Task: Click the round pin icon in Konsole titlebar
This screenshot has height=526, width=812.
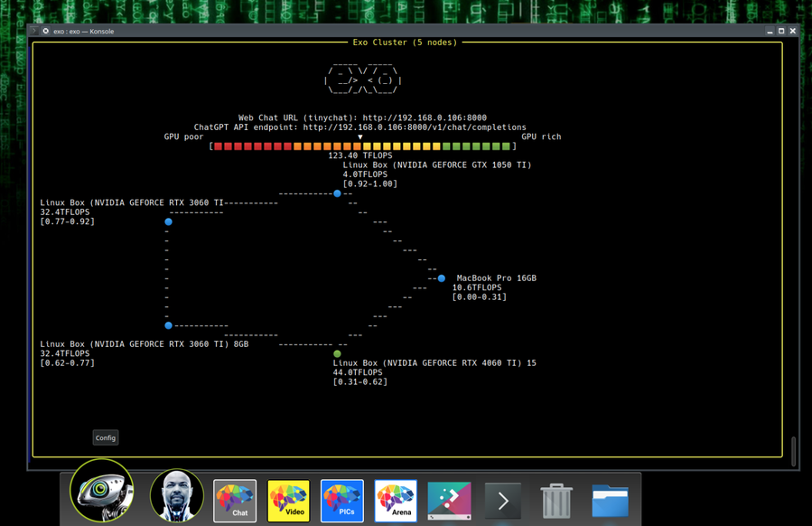Action: 45,31
